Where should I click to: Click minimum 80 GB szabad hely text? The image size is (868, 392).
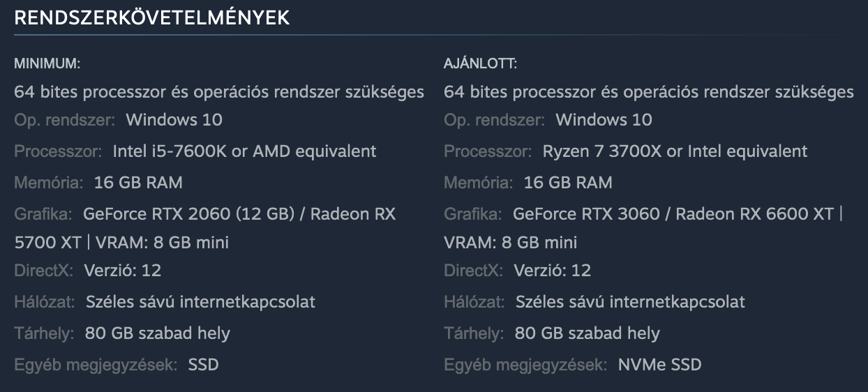[157, 333]
